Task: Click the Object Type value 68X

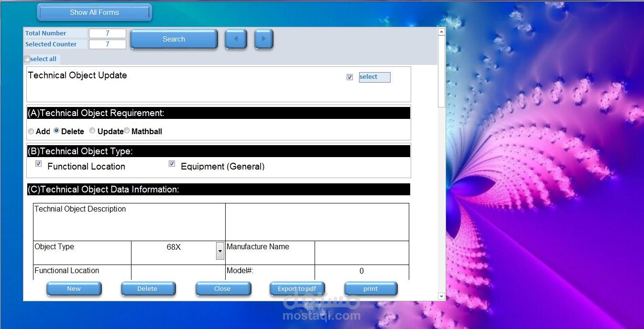Action: pyautogui.click(x=174, y=247)
